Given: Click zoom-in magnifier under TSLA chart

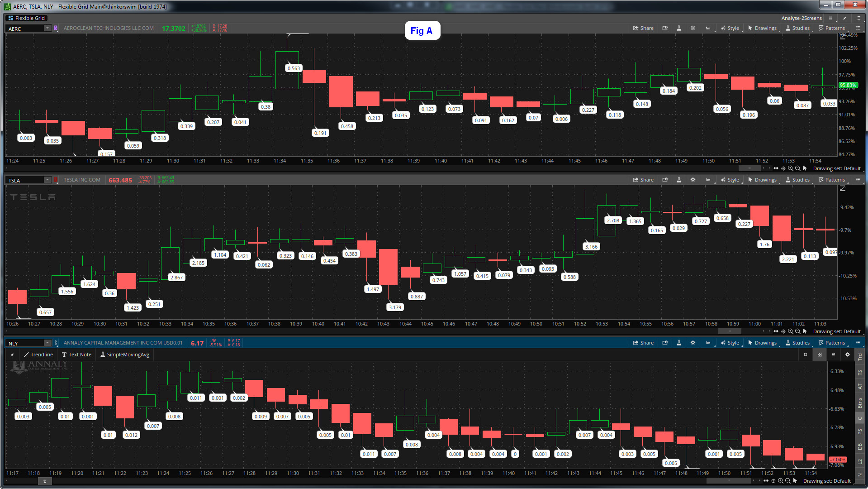Looking at the screenshot, I should [x=790, y=331].
